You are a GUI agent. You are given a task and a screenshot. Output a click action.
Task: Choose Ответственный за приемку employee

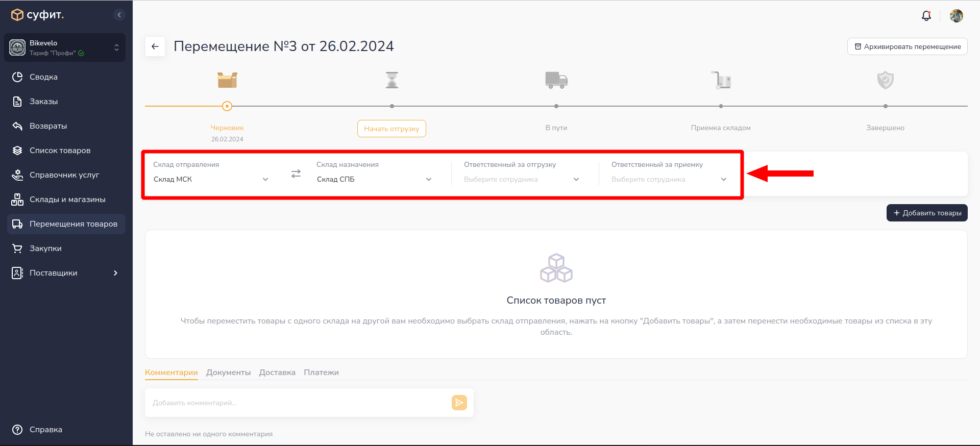[669, 179]
